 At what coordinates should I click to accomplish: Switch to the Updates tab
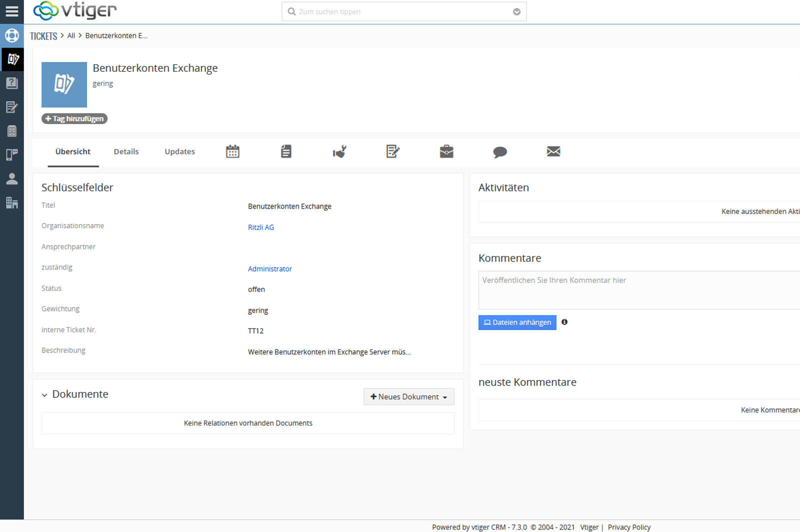coord(179,151)
